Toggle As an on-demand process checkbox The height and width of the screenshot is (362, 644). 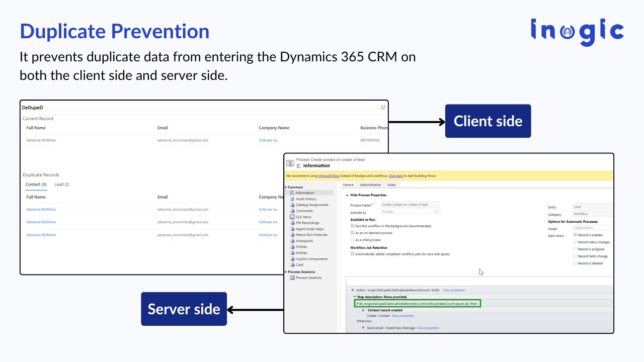click(x=352, y=233)
